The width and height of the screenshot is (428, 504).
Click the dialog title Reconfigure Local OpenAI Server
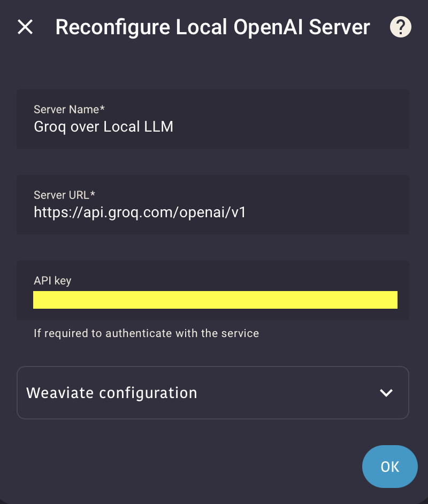click(x=212, y=27)
